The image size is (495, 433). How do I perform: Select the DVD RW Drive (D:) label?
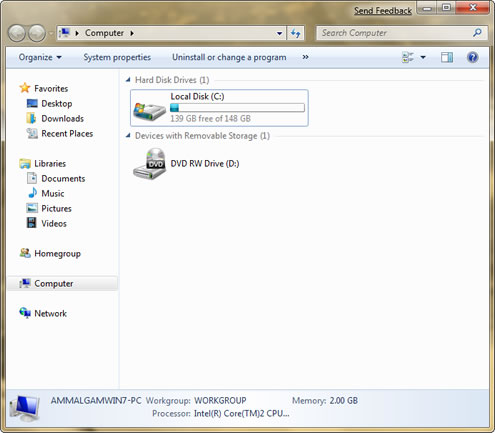[x=205, y=164]
